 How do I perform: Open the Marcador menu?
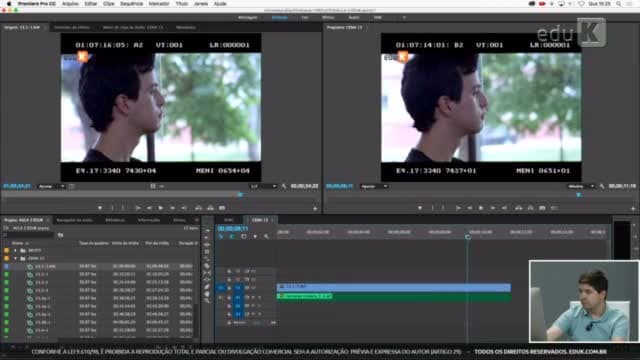[159, 4]
